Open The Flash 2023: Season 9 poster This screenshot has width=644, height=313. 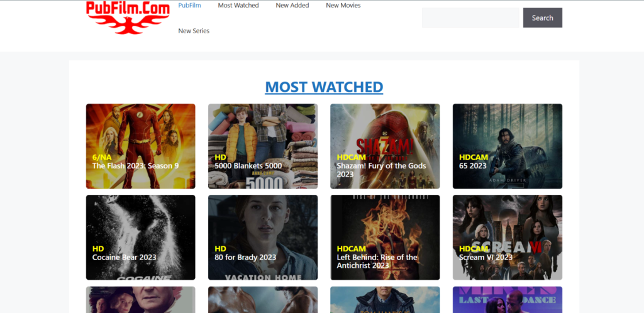140,146
